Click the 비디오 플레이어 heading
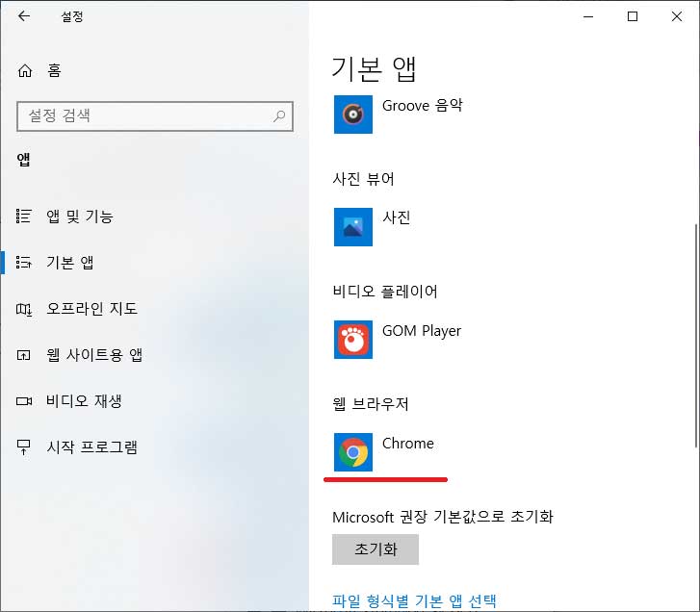 coord(385,292)
